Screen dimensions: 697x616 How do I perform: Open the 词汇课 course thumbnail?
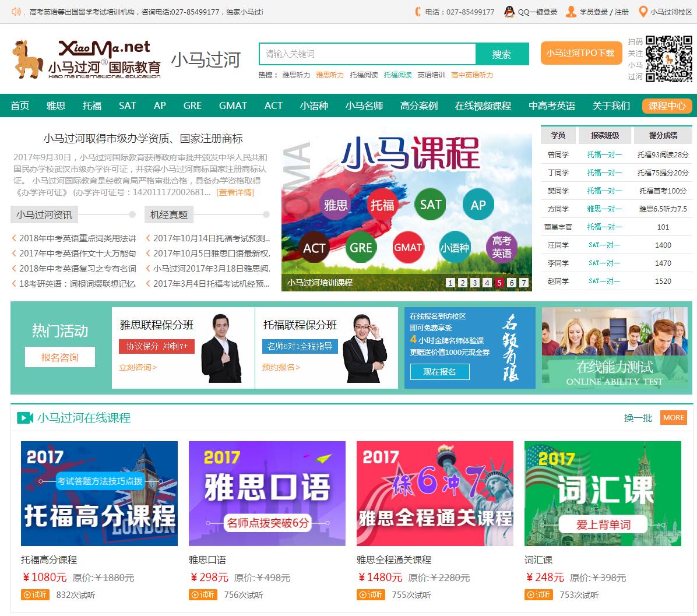[603, 494]
